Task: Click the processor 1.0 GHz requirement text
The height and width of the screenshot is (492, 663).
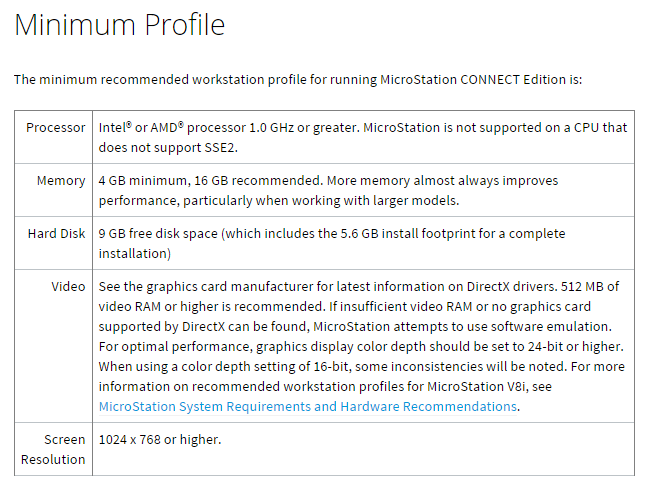Action: point(228,128)
